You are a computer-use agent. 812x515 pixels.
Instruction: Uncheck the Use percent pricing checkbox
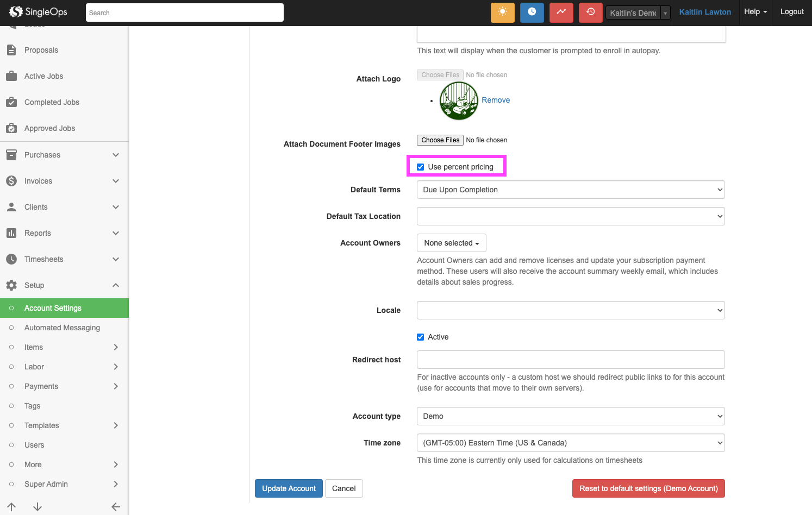pos(421,167)
